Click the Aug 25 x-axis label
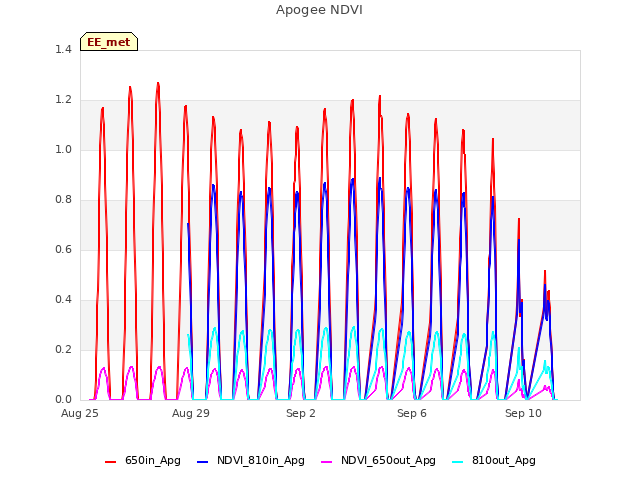Screen dimensions: 640x480 click(80, 413)
